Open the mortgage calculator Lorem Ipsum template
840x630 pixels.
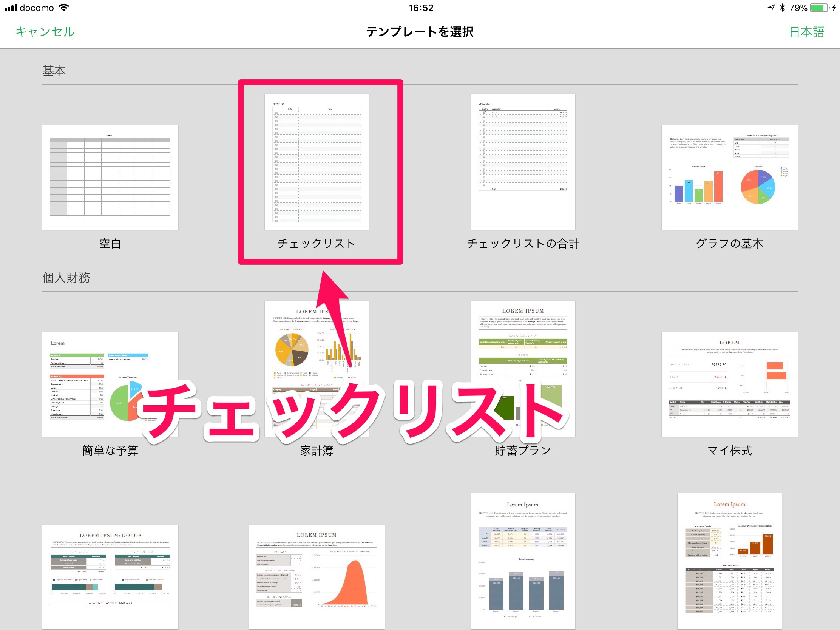click(x=729, y=561)
